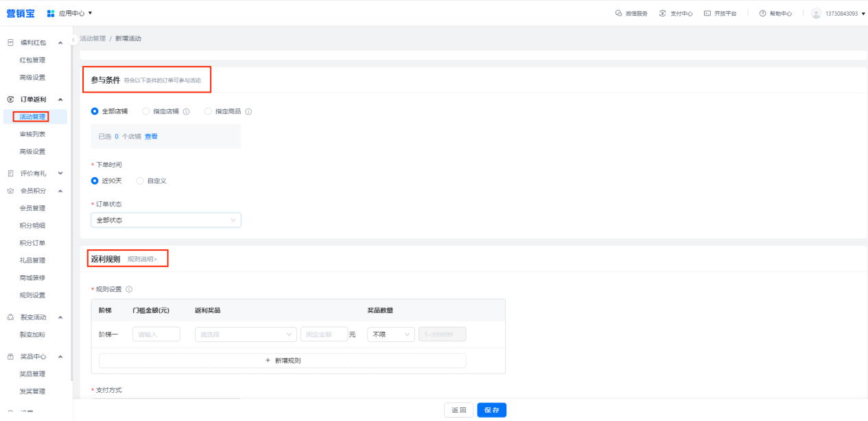Select the 指定店铺 radio option

coord(145,111)
